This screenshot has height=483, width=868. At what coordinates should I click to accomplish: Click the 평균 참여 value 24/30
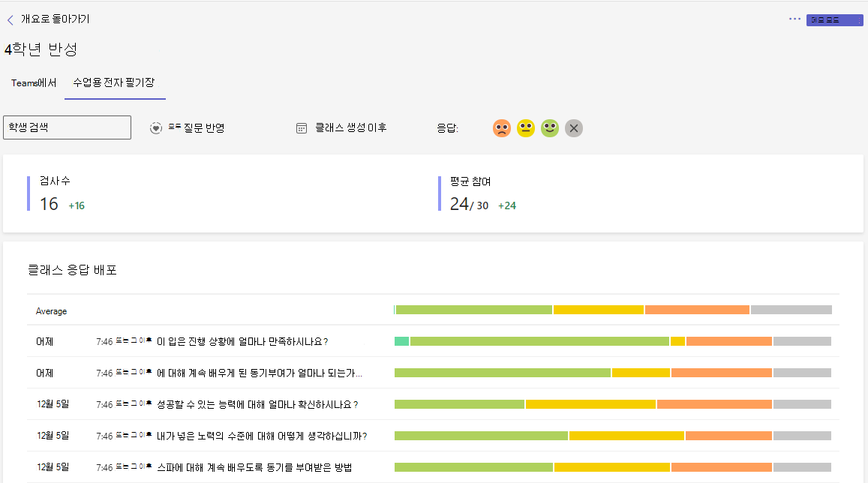coord(469,204)
